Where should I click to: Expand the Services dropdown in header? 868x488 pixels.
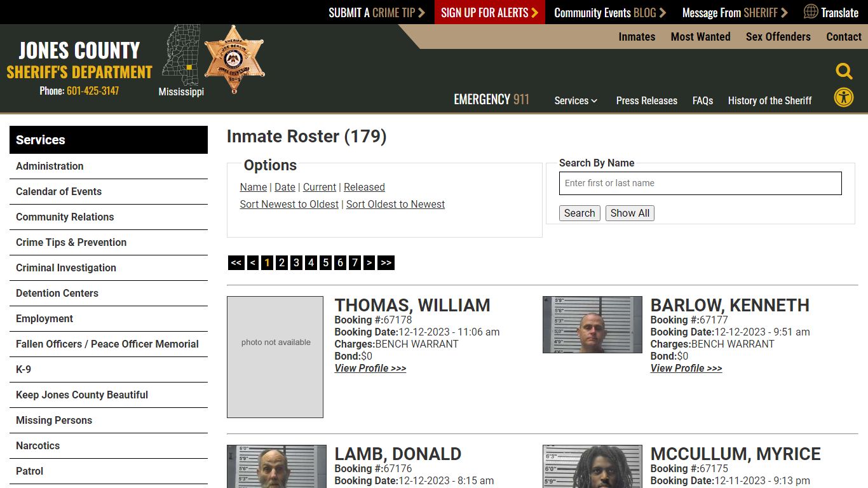(576, 100)
